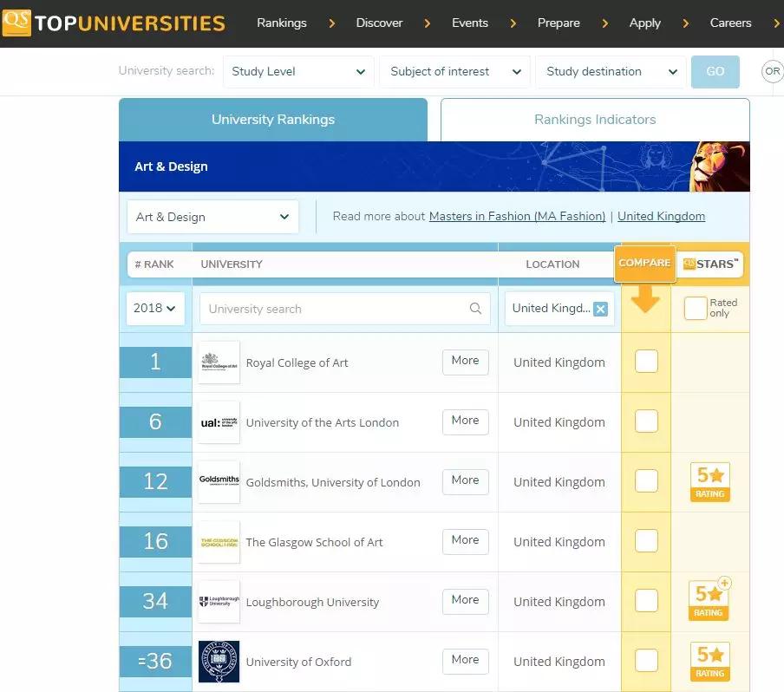Viewport: 784px width, 692px height.
Task: Tick compare checkbox for Loughborough University
Action: point(646,600)
